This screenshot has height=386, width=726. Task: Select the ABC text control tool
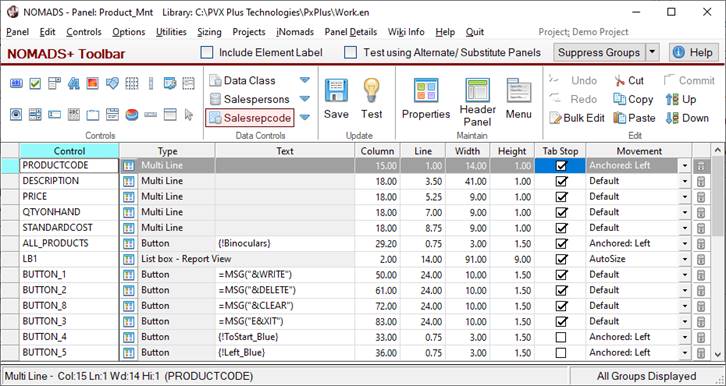click(74, 114)
